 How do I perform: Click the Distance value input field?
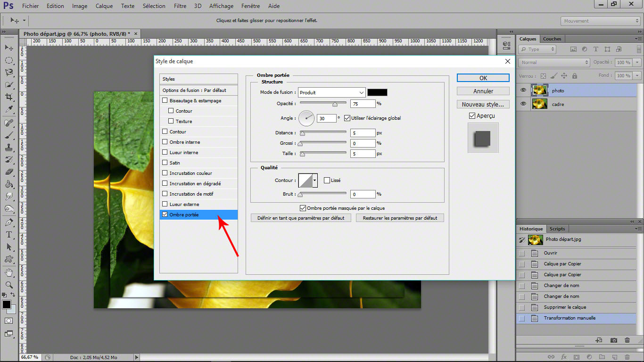coord(363,133)
